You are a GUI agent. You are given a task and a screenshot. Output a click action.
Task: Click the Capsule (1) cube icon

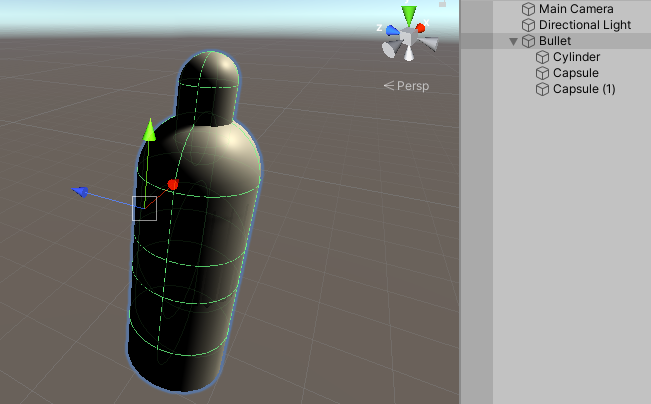point(542,89)
